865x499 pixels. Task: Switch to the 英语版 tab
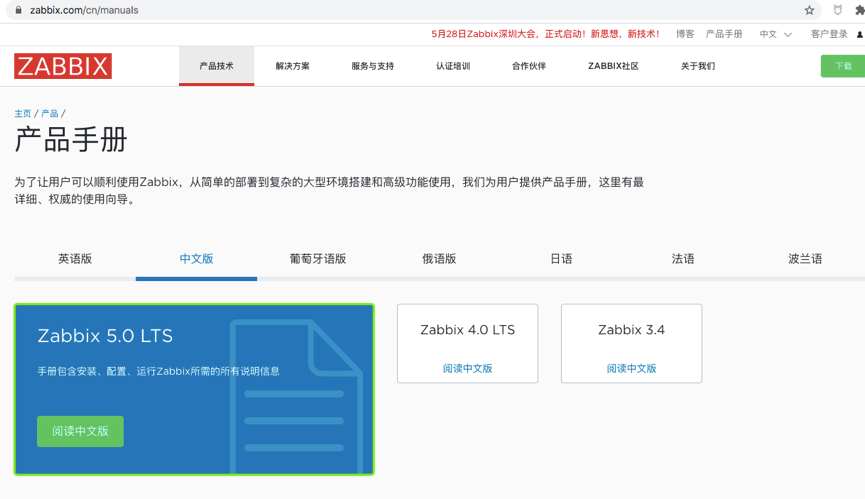75,259
